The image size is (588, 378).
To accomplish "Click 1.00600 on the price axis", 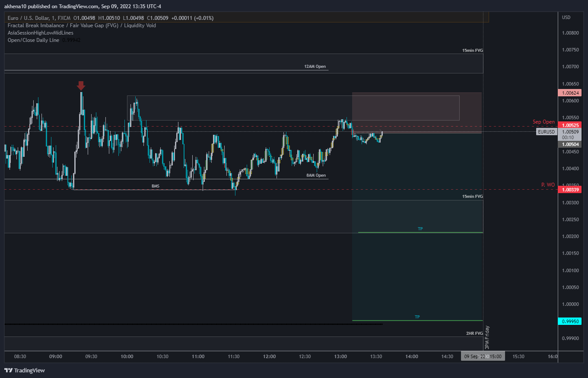I will point(570,101).
